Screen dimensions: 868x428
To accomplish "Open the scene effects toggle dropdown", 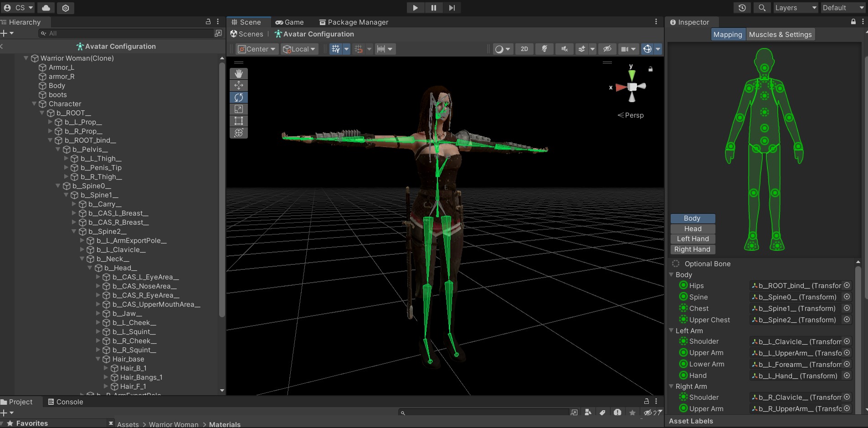I will point(592,49).
